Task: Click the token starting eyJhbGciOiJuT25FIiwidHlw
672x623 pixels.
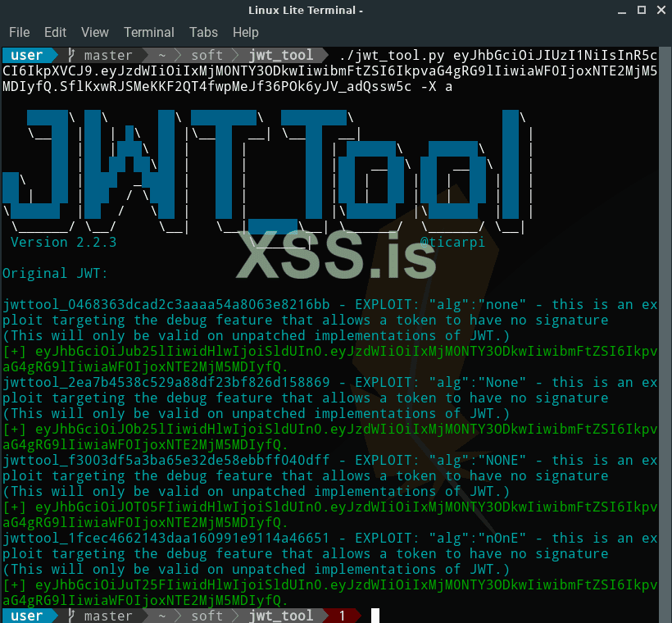Action: [330, 593]
